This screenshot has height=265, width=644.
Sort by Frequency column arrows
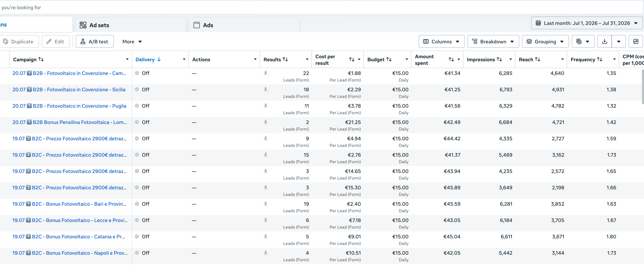[600, 59]
